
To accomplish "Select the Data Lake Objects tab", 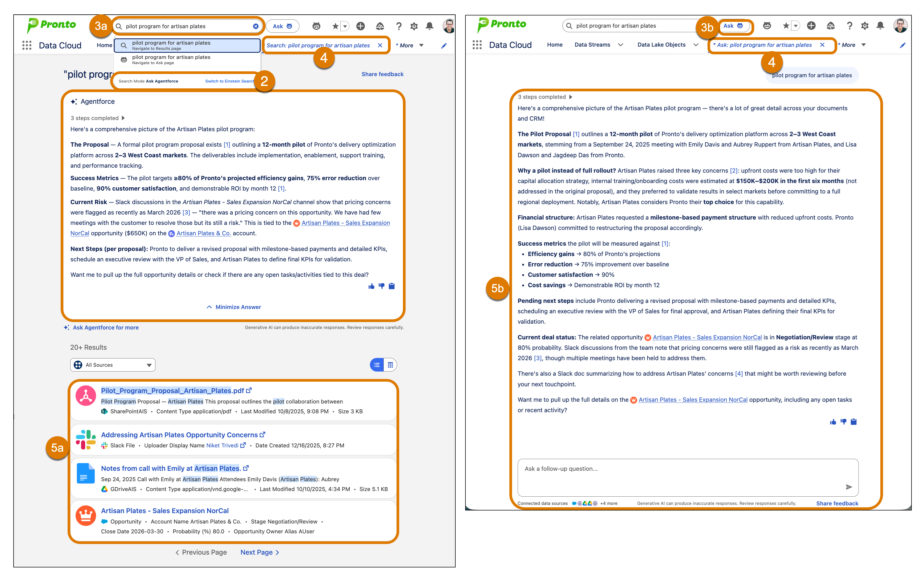I will click(x=661, y=45).
